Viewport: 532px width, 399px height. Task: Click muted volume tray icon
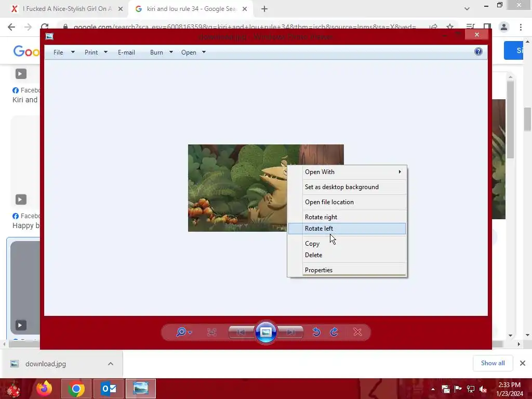tap(483, 389)
